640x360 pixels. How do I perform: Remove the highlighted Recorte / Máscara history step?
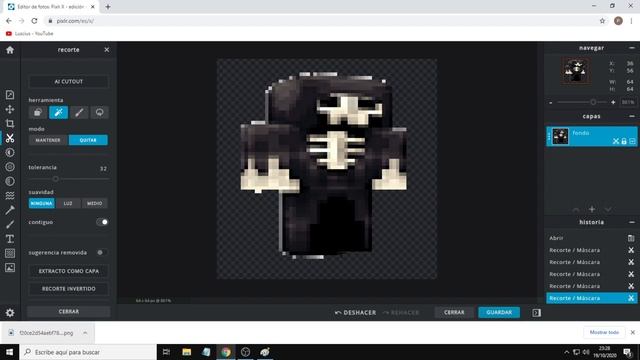coord(631,298)
